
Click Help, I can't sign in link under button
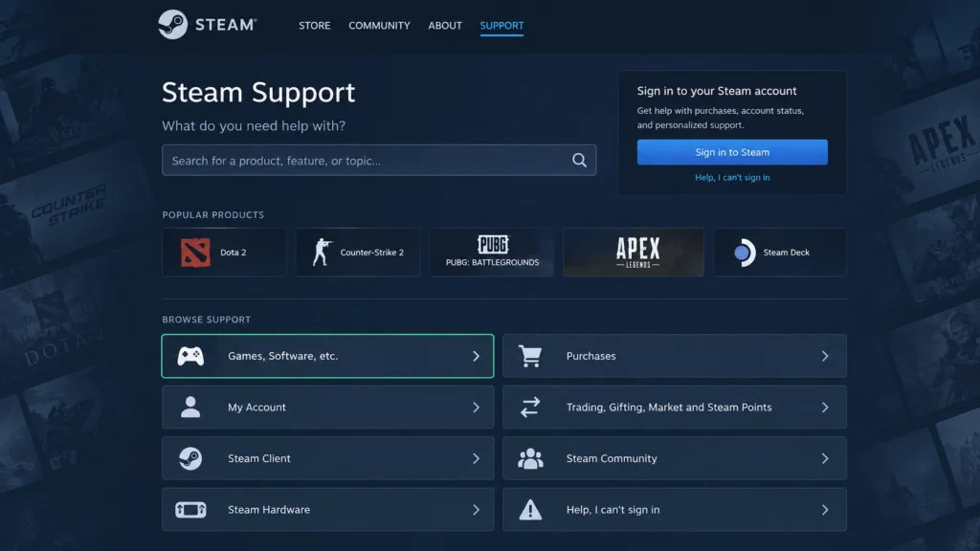pyautogui.click(x=732, y=177)
